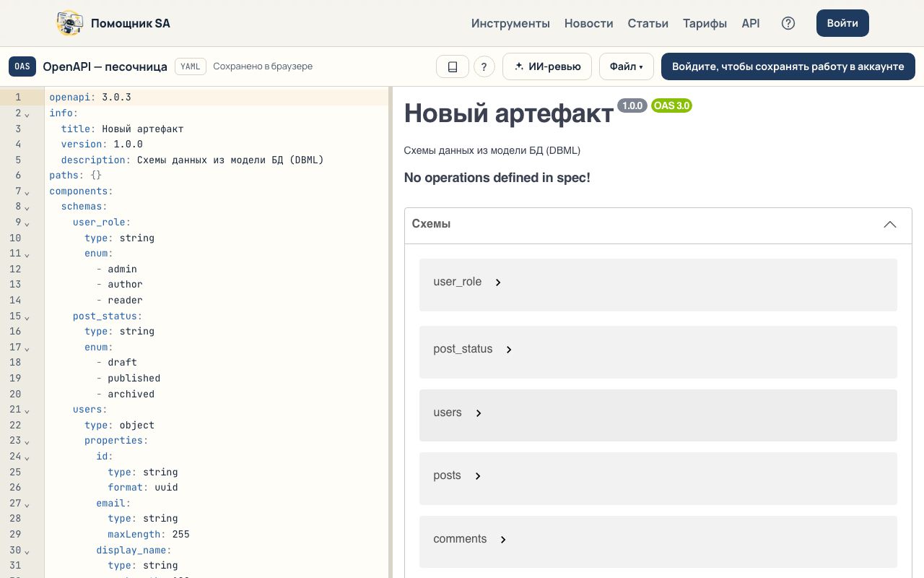The image size is (924, 578).
Task: Click the '- draft' enum value
Action: 116,363
